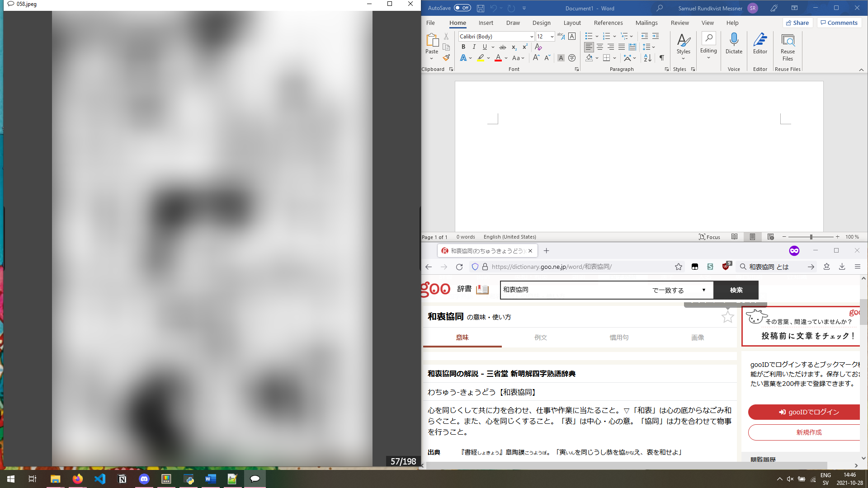Sort paragraphs with the A-Z icon
This screenshot has height=488, width=868.
coord(647,58)
